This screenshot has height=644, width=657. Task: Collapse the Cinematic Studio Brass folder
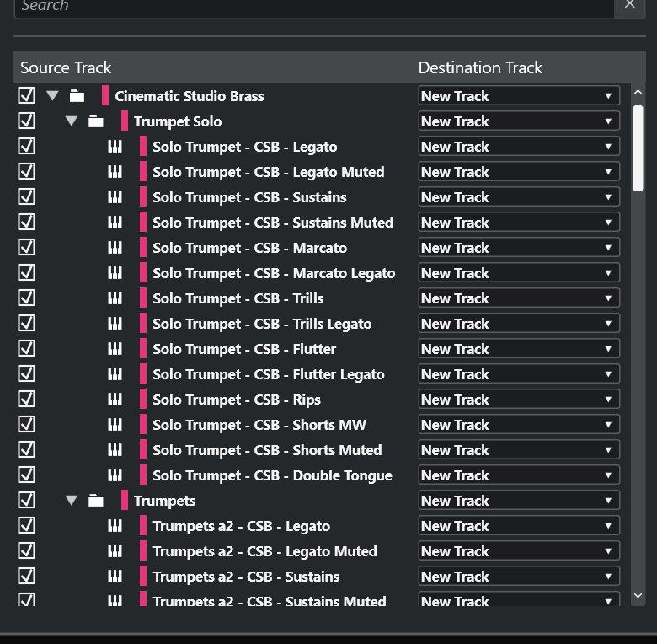click(52, 96)
